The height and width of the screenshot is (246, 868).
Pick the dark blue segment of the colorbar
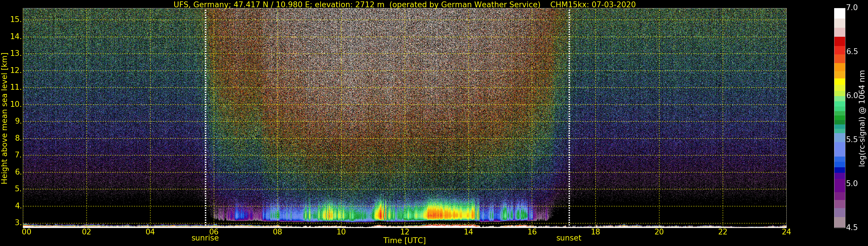(x=839, y=170)
